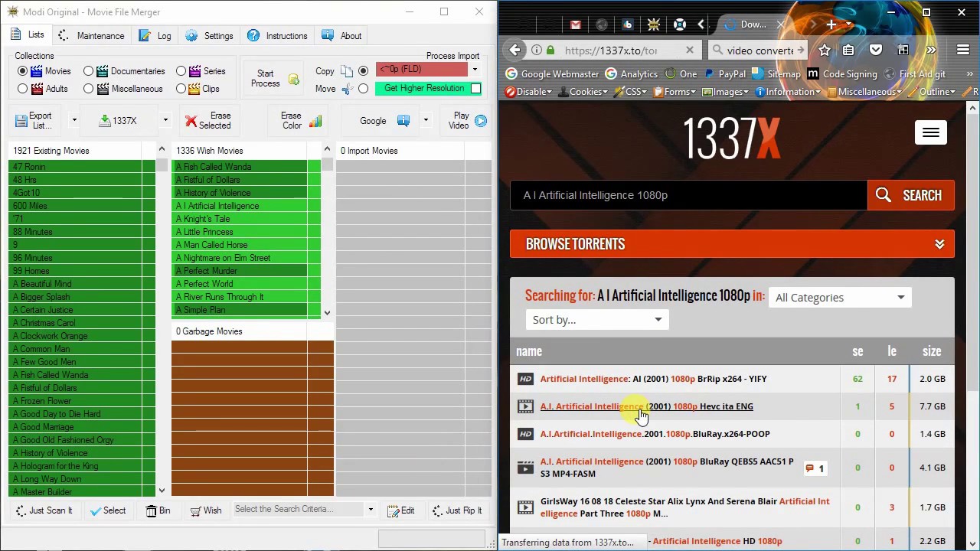
Task: Click the Export List save icon button
Action: [35, 121]
